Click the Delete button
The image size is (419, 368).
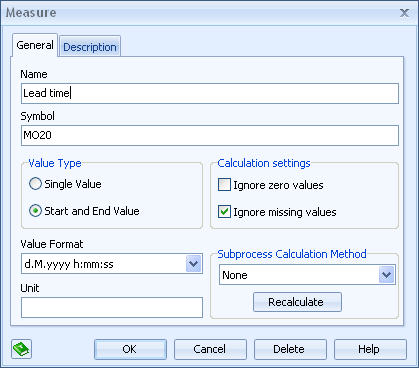(x=290, y=349)
